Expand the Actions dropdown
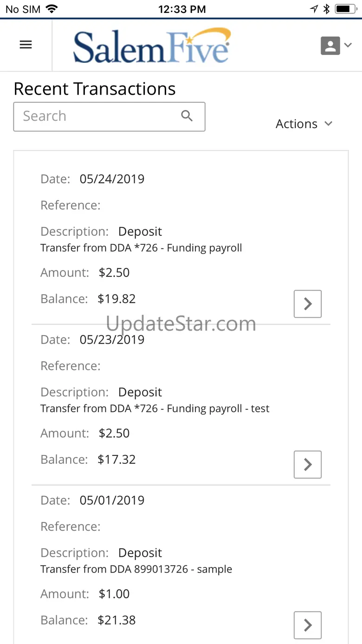The width and height of the screenshot is (362, 644). point(304,124)
